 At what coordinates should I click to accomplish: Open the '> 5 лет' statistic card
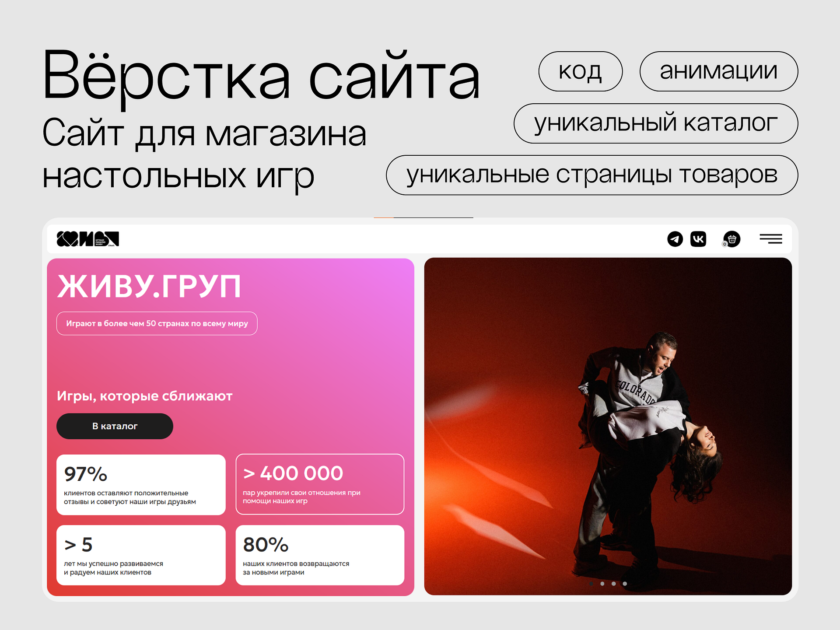click(x=141, y=555)
